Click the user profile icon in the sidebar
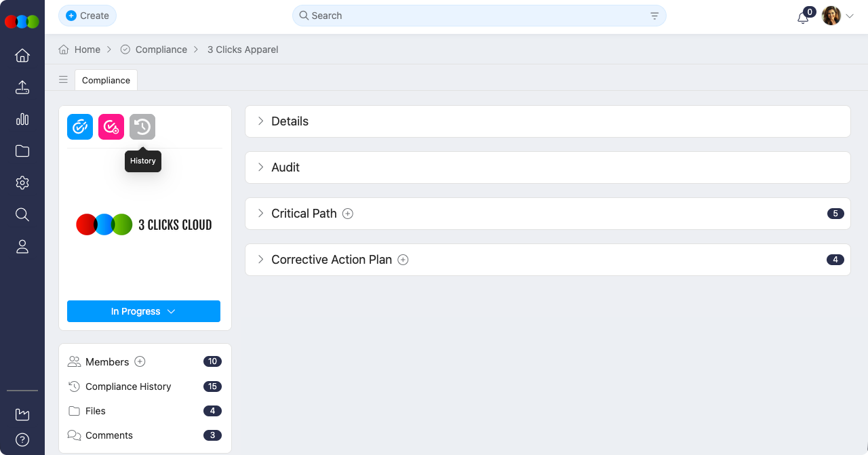Image resolution: width=868 pixels, height=455 pixels. pos(22,246)
